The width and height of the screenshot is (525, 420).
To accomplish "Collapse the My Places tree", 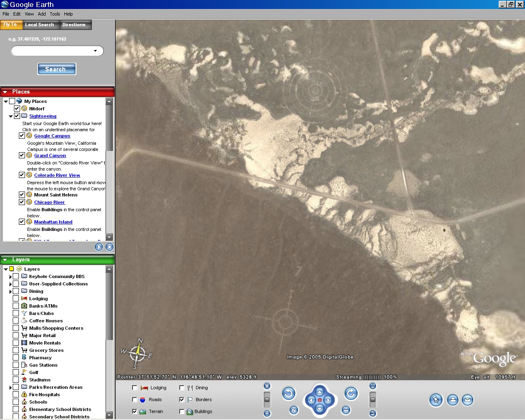I will pos(5,101).
